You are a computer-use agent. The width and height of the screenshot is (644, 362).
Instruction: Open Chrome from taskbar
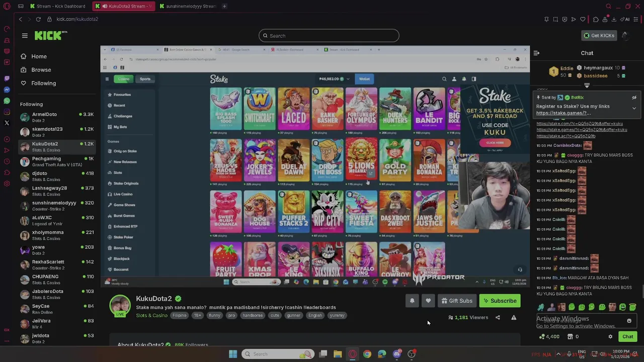point(367,354)
